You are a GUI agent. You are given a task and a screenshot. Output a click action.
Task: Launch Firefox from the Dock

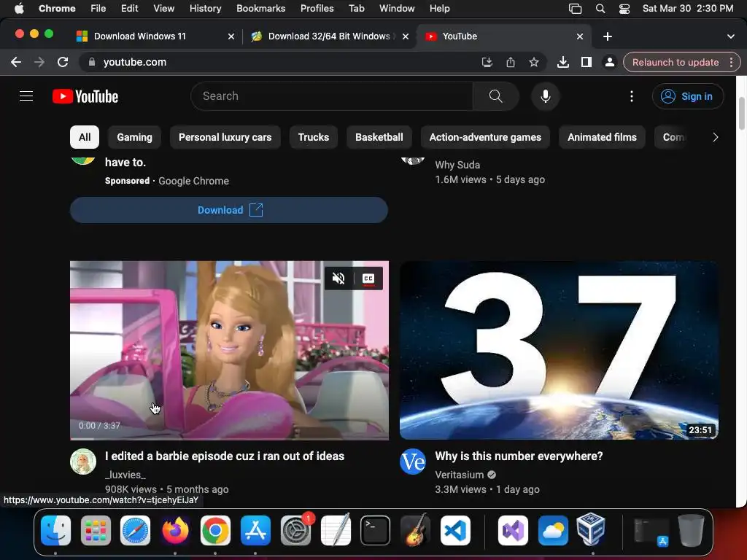(x=175, y=531)
